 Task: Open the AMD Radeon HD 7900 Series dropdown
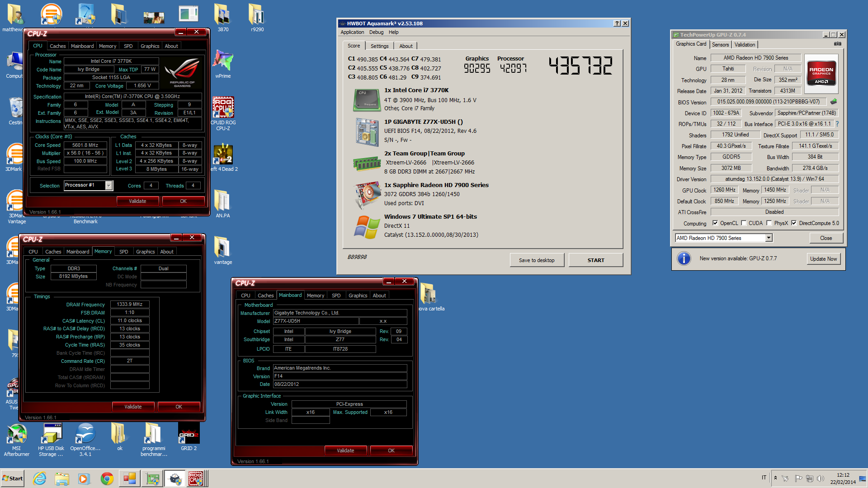(x=768, y=238)
